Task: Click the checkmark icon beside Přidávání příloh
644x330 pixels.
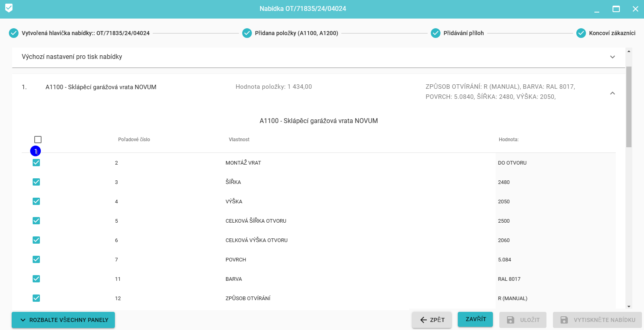Action: [436, 33]
